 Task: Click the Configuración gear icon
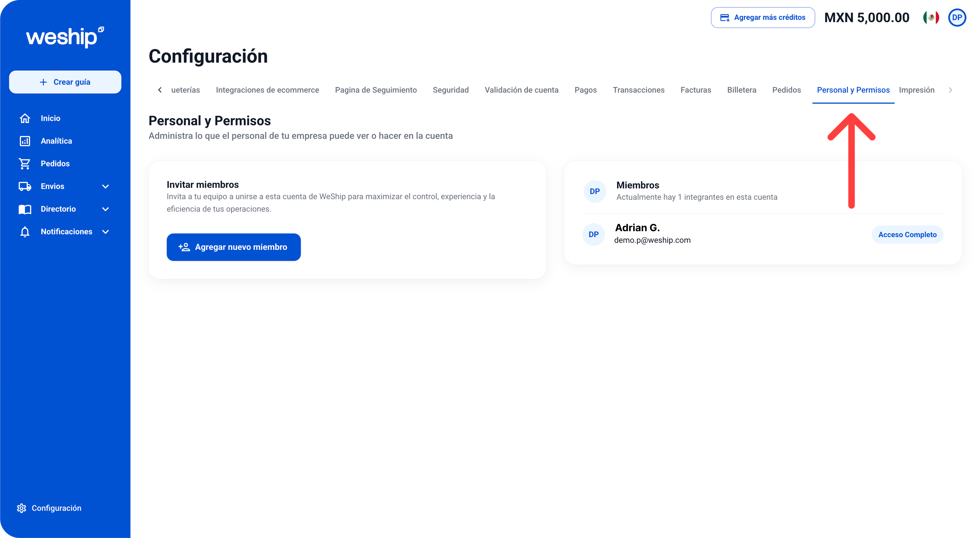22,508
